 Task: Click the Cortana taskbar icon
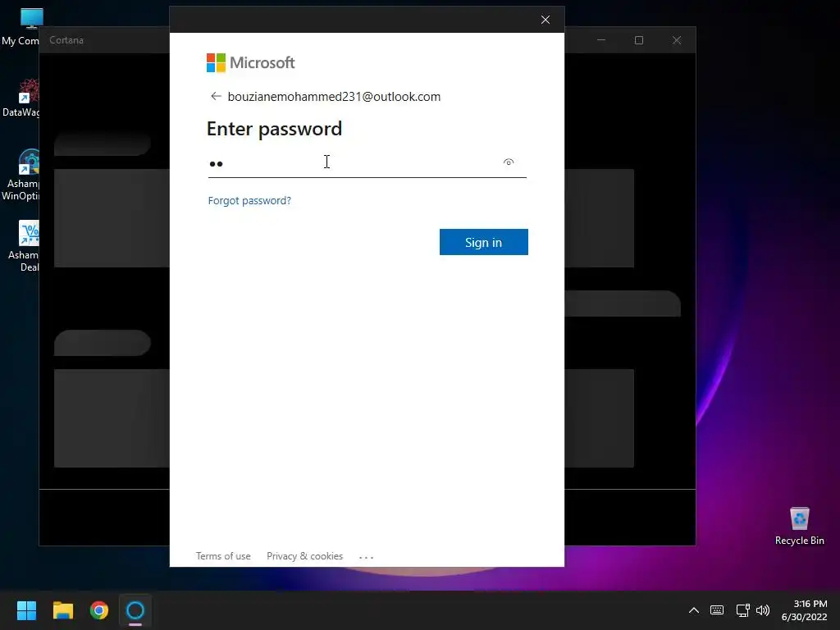(x=135, y=610)
